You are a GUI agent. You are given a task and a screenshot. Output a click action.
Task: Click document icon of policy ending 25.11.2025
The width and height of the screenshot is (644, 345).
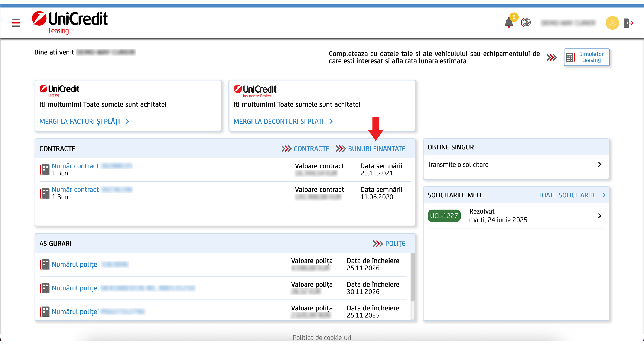pos(45,312)
